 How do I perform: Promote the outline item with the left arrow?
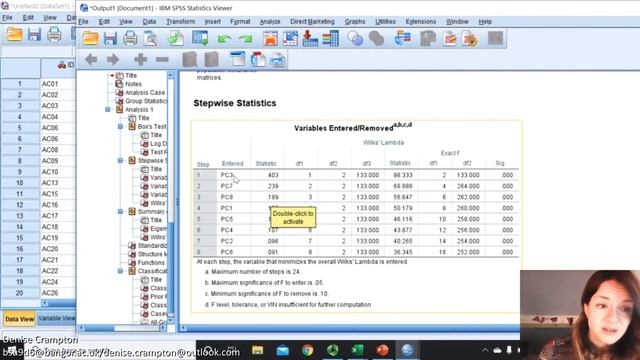(91, 60)
